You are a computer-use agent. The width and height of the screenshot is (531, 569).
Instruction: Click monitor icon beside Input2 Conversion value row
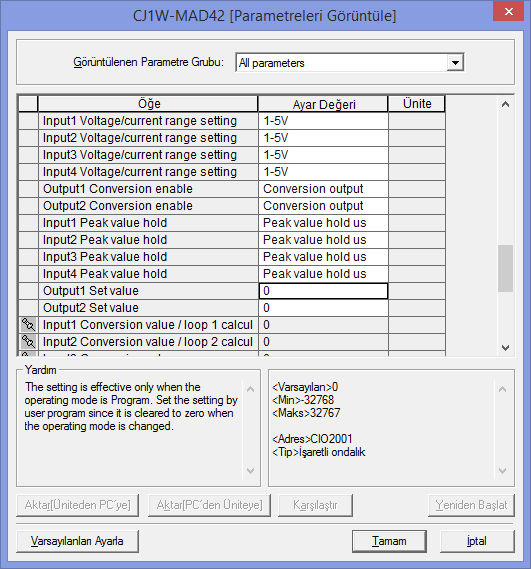pyautogui.click(x=28, y=342)
